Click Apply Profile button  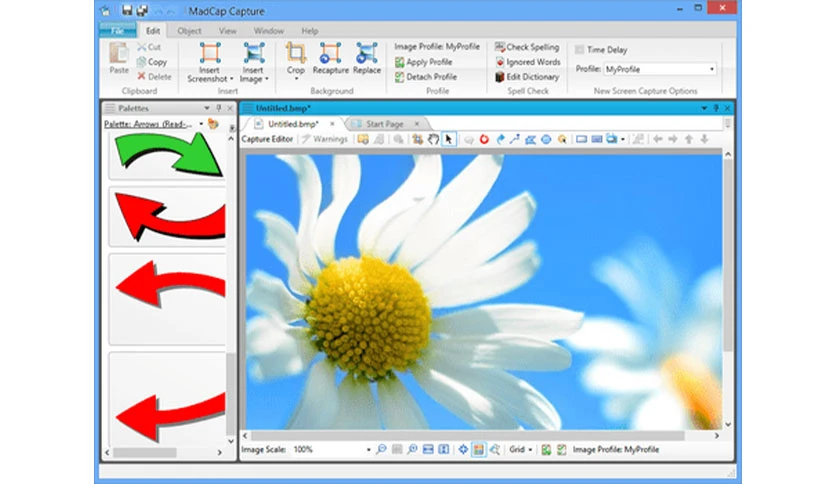[424, 62]
